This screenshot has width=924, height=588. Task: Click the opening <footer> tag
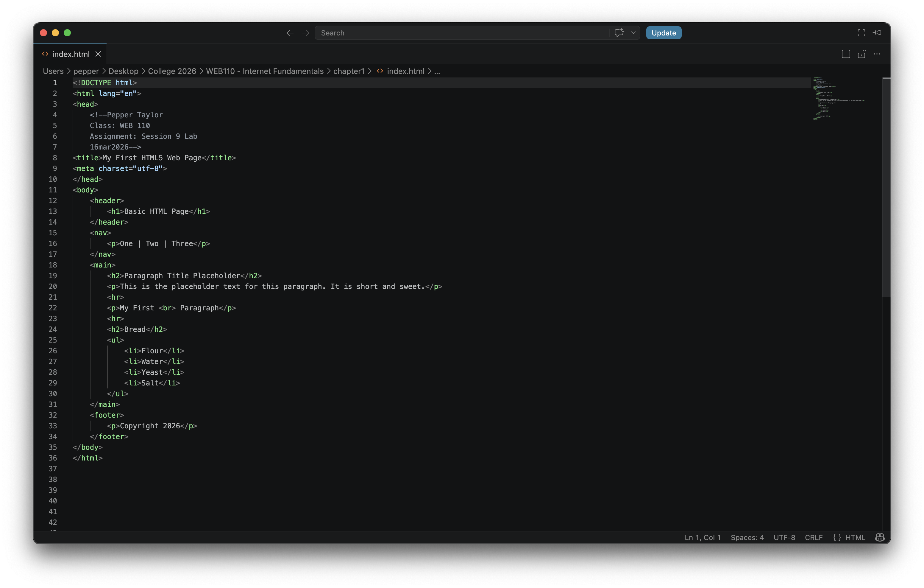pos(107,415)
